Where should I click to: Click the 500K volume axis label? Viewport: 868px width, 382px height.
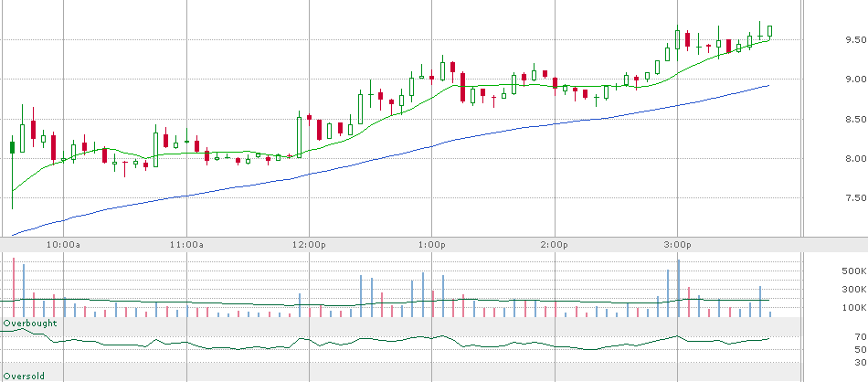click(x=854, y=271)
